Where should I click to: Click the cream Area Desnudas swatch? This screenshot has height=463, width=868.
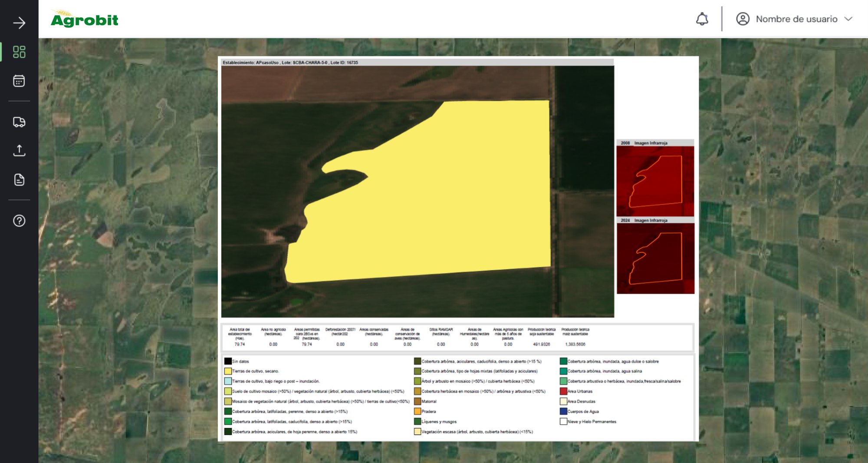click(x=563, y=401)
